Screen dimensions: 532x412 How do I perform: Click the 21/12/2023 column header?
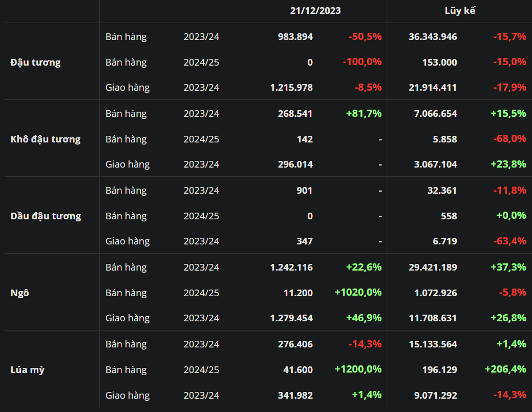pos(315,10)
